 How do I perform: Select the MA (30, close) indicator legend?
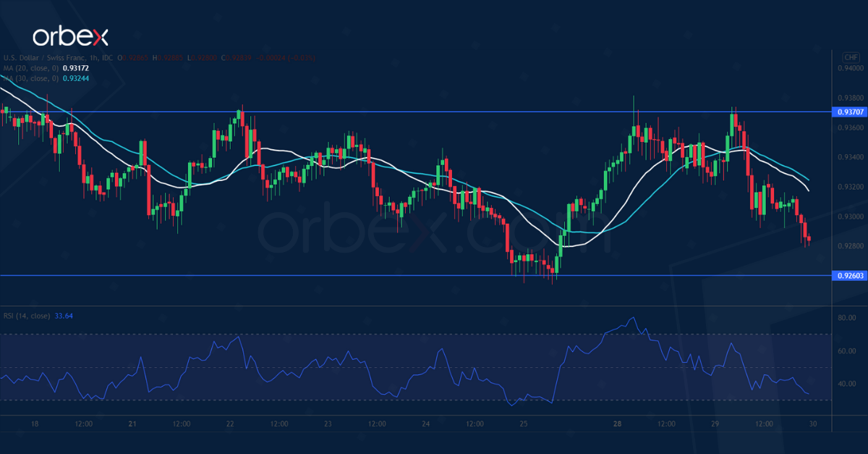click(x=33, y=78)
